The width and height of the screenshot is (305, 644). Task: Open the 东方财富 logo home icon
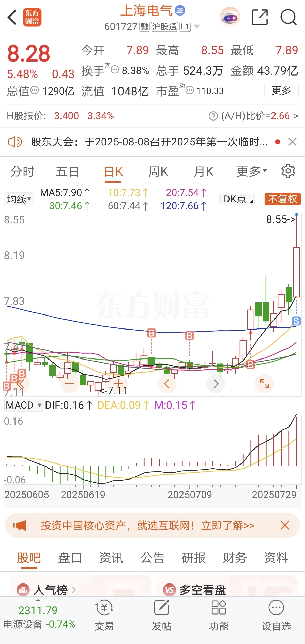click(32, 17)
